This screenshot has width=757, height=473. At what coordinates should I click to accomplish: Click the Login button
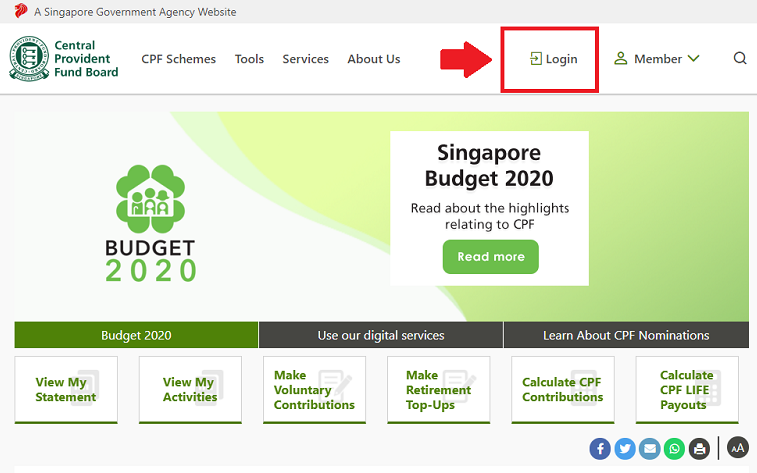click(x=553, y=59)
